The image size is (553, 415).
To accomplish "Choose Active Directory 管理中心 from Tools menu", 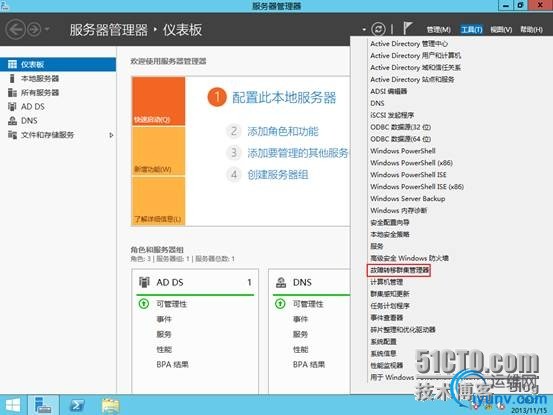I will (x=409, y=44).
